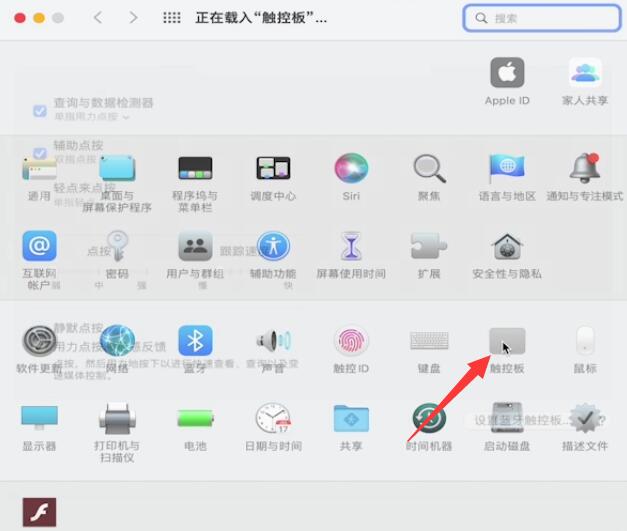Image resolution: width=627 pixels, height=531 pixels.
Task: Open Mission Control (调度中心) pane
Action: [273, 168]
